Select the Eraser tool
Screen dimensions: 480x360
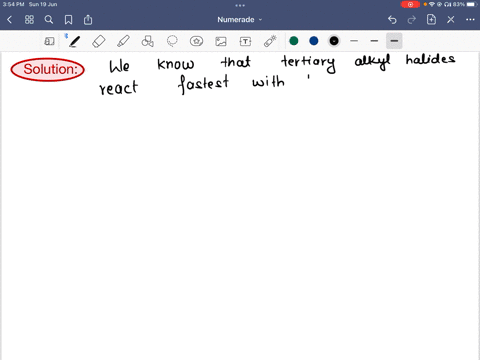(x=99, y=41)
